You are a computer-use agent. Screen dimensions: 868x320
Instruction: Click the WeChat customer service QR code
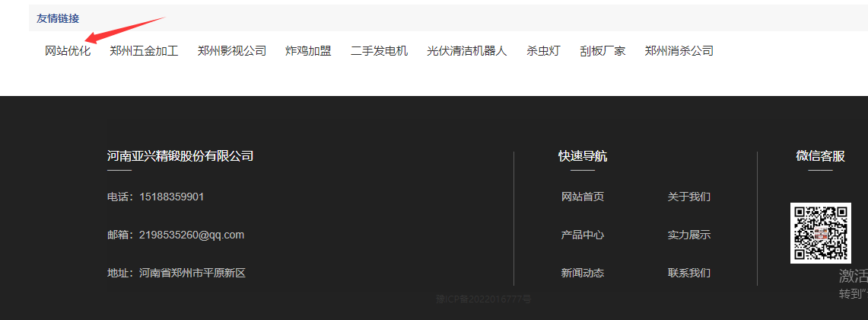[x=820, y=233]
